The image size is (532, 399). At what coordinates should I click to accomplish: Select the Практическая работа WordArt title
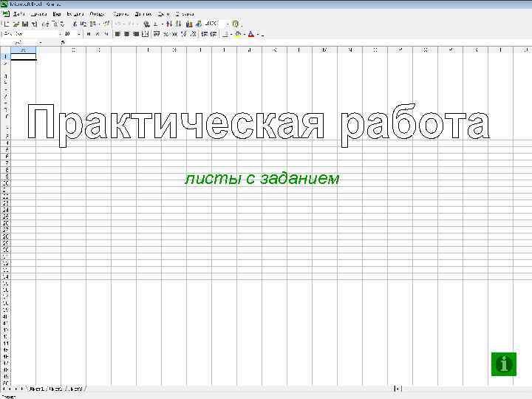[259, 125]
